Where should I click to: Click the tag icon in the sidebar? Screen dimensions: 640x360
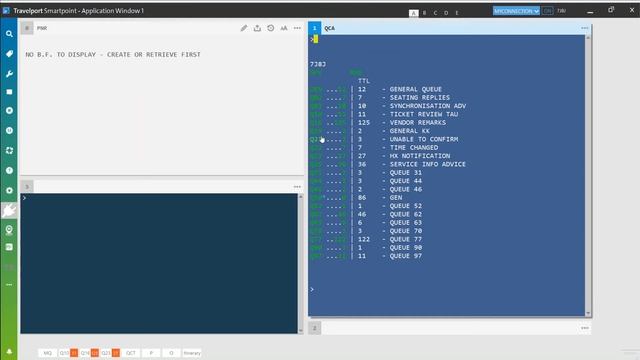tap(9, 53)
